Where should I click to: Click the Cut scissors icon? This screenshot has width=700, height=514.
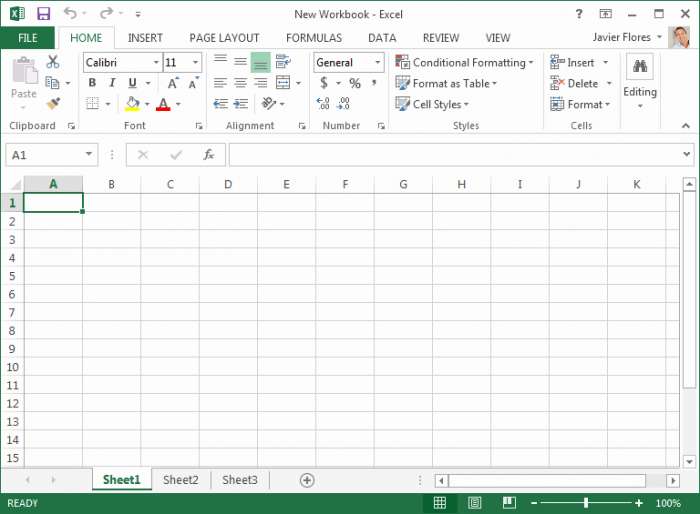[x=53, y=62]
